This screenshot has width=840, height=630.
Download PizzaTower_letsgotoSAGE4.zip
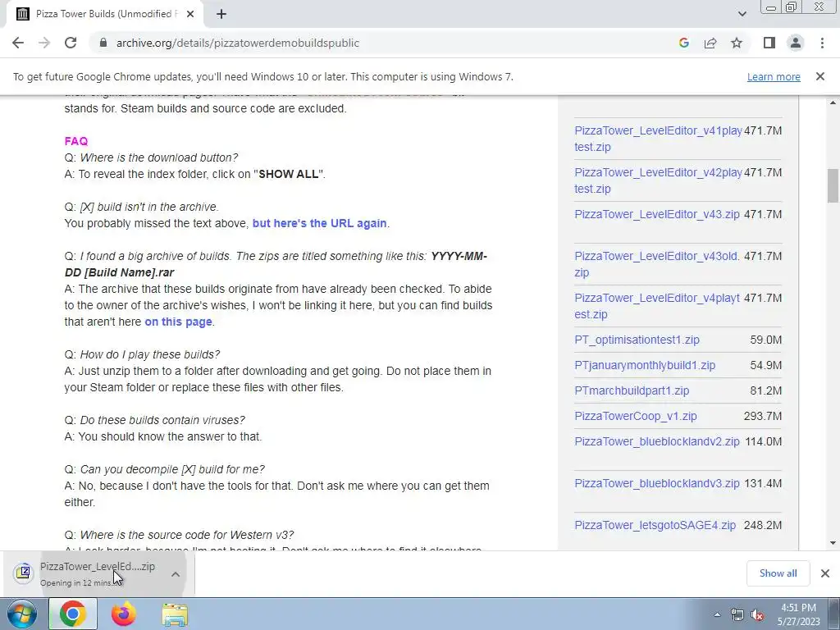coord(655,526)
